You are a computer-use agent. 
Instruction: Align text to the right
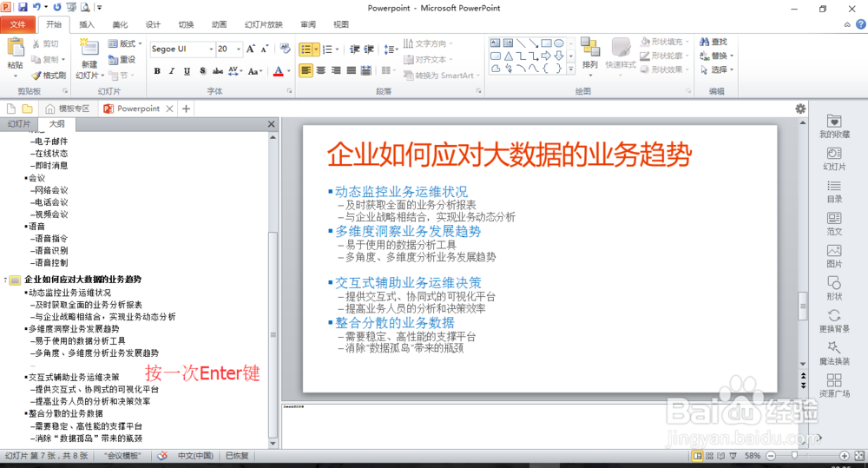(336, 70)
